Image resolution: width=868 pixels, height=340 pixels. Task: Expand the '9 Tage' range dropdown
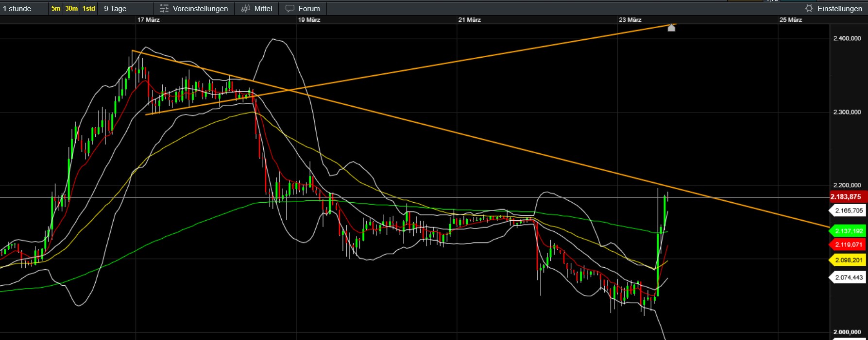115,9
